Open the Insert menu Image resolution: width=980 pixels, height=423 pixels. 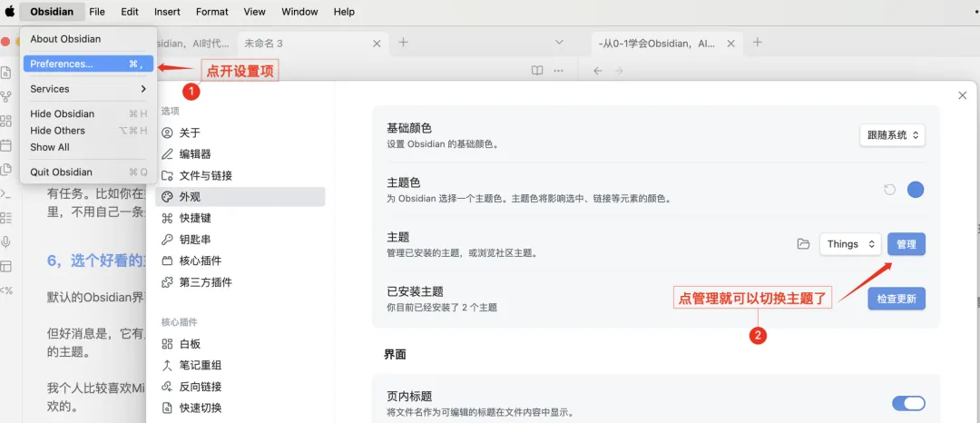167,11
